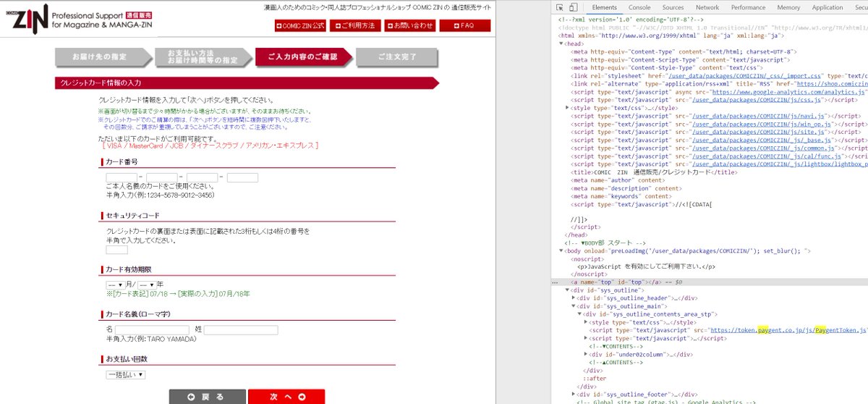
Task: Select the Elements tab
Action: pos(604,7)
